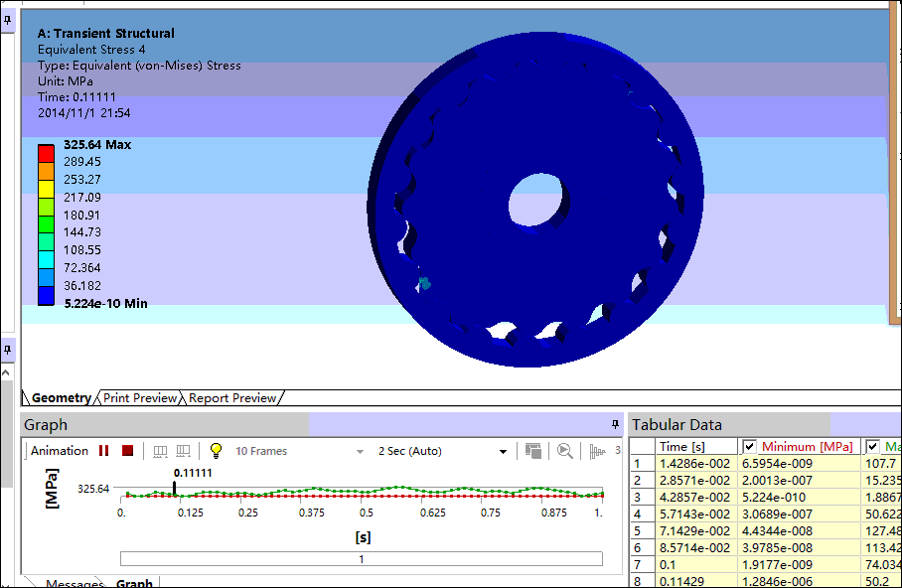Stop the animation with red square

(x=128, y=451)
